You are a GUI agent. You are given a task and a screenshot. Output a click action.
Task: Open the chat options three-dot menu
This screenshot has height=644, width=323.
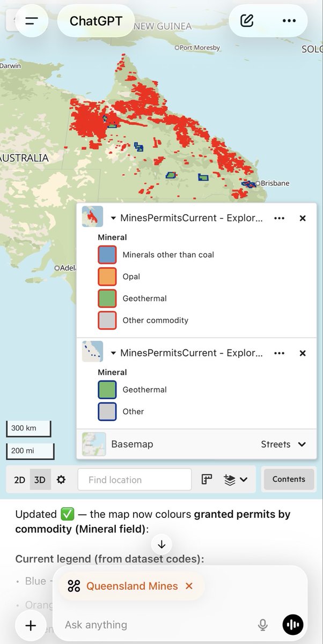tap(289, 21)
